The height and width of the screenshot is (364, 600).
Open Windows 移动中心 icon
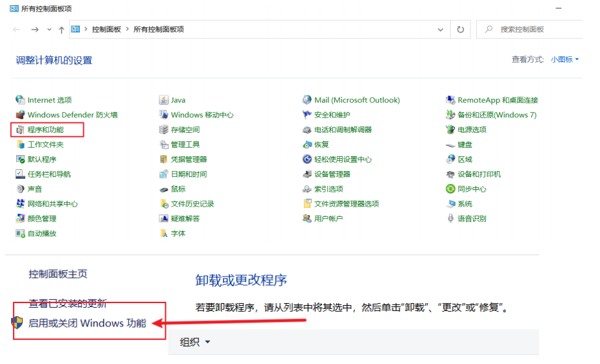tap(164, 115)
